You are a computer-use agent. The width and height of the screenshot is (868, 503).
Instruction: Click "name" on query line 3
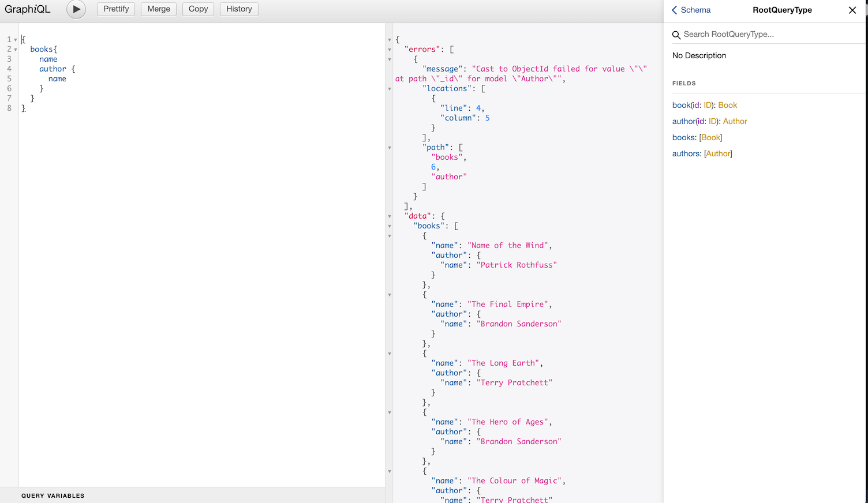(48, 59)
